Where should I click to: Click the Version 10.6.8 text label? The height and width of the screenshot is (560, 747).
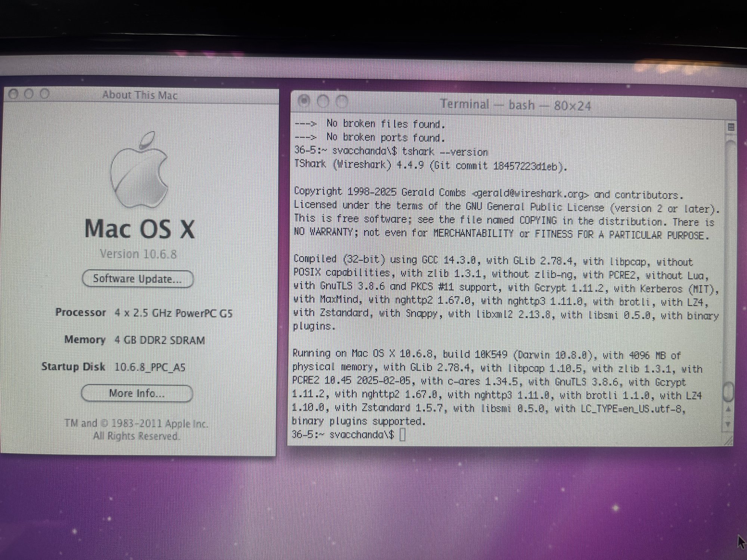click(x=138, y=254)
